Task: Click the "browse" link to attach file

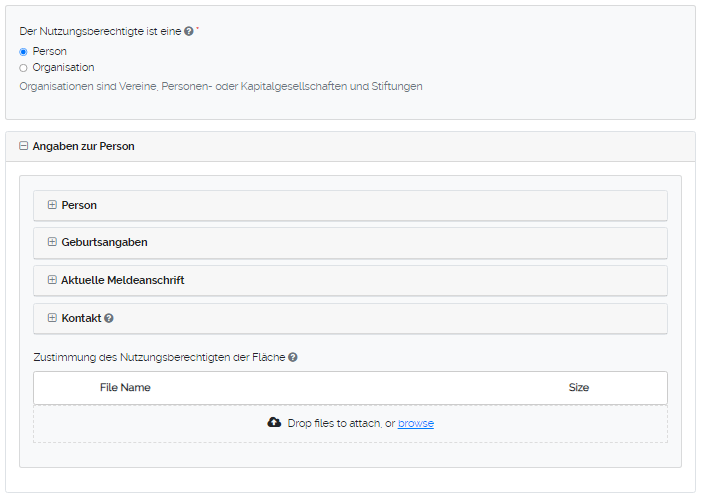Action: point(416,424)
